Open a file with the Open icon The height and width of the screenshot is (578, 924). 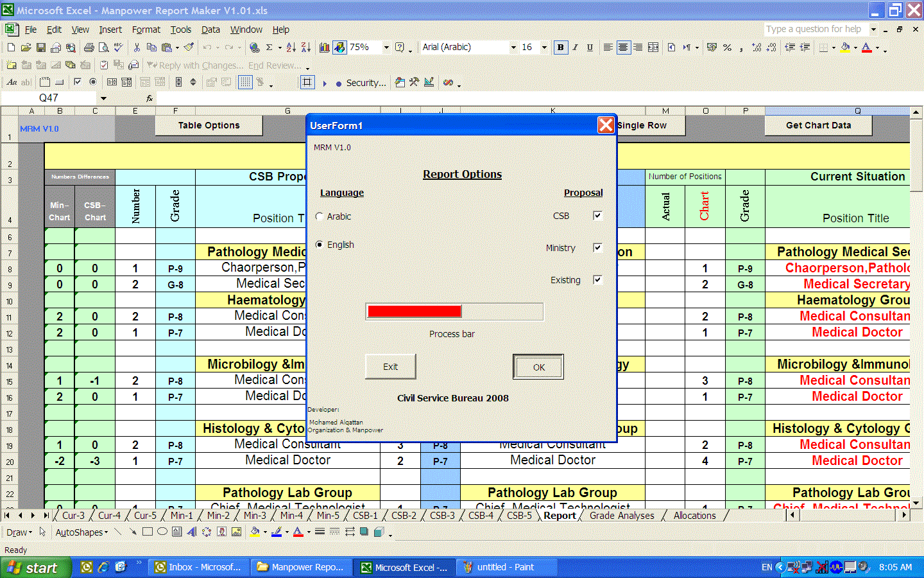[x=26, y=48]
